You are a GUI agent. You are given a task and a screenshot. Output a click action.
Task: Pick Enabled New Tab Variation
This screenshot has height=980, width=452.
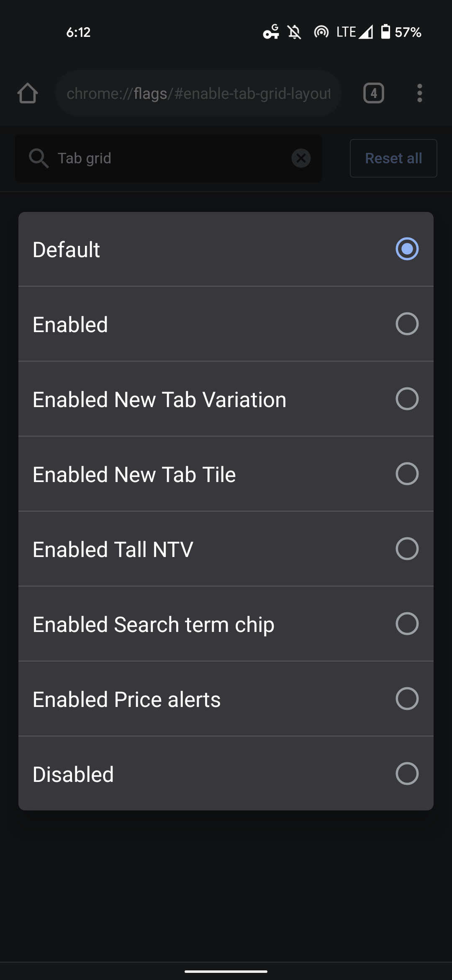point(407,399)
